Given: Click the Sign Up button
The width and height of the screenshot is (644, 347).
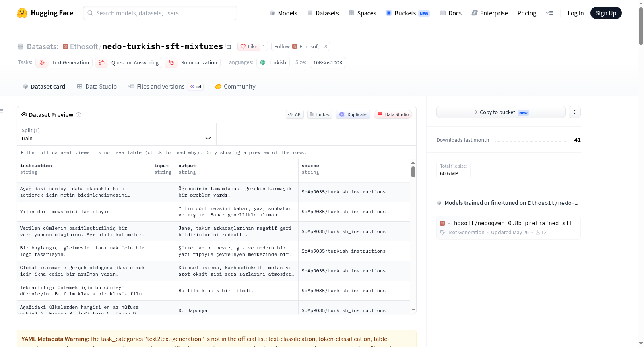Looking at the screenshot, I should click(606, 13).
